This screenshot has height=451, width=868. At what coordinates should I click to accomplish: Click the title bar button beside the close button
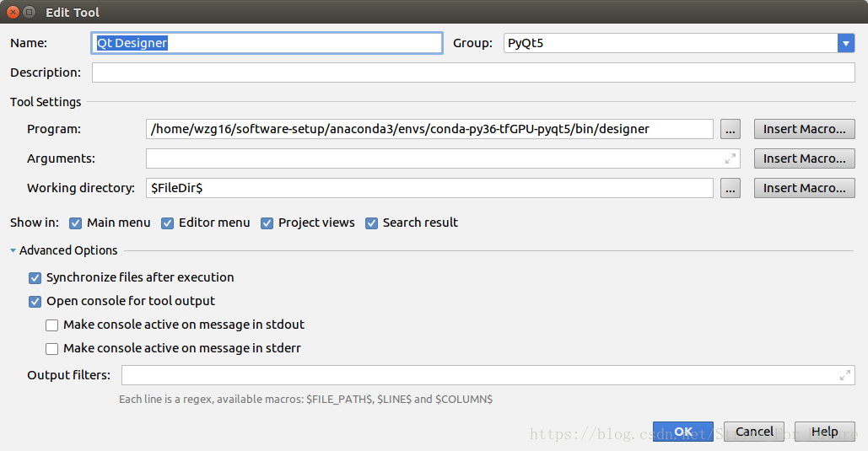pyautogui.click(x=30, y=12)
